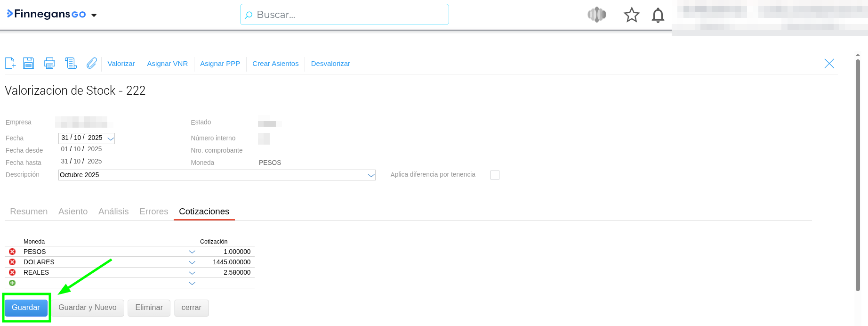Enable Aplica diferencia por tenencia checkbox

pos(495,175)
